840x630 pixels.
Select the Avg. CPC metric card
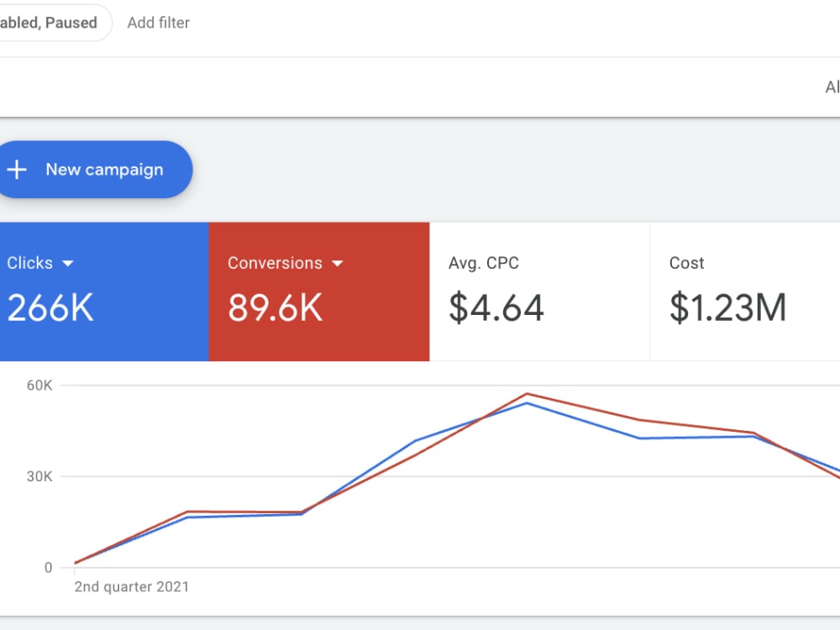pyautogui.click(x=539, y=291)
